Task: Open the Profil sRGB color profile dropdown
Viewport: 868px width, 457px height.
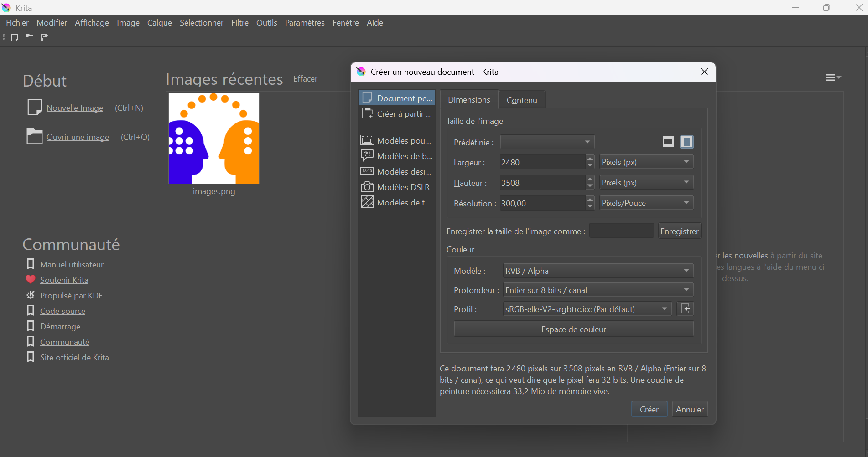Action: tap(587, 309)
